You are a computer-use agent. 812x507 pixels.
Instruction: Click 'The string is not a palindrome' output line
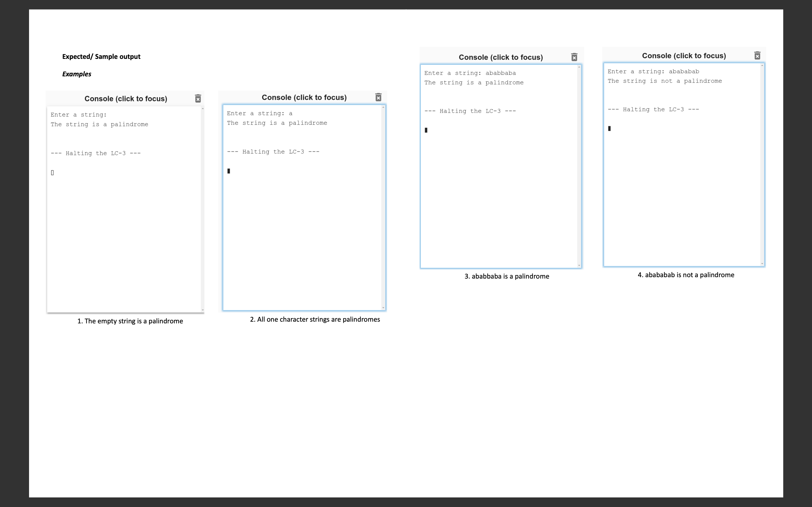664,81
